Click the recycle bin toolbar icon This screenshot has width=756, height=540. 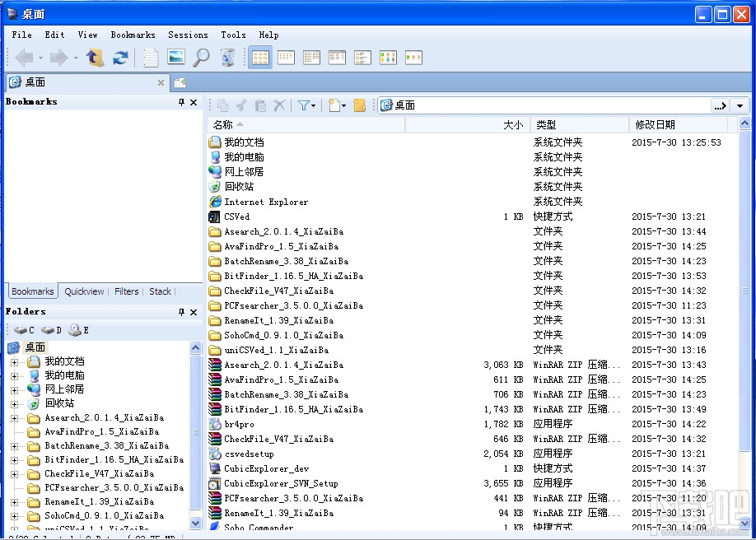pyautogui.click(x=227, y=58)
